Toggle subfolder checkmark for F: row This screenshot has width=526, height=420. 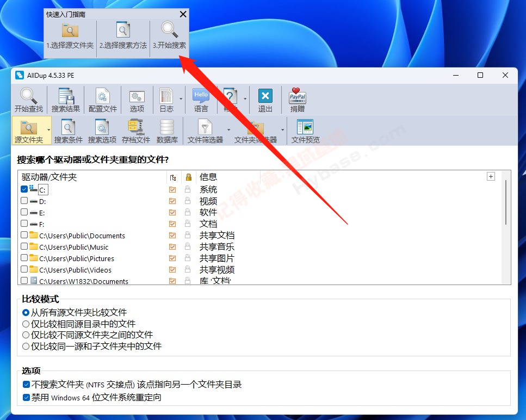(x=172, y=224)
